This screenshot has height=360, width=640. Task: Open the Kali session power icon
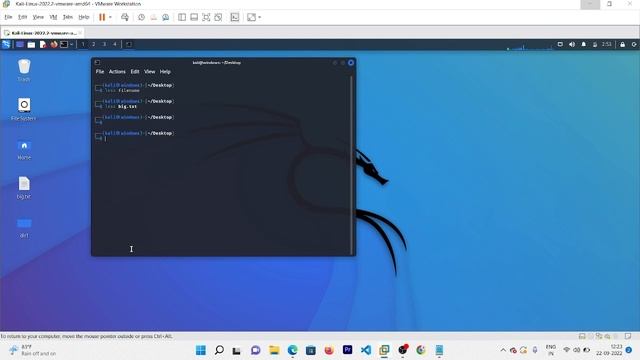click(x=634, y=44)
